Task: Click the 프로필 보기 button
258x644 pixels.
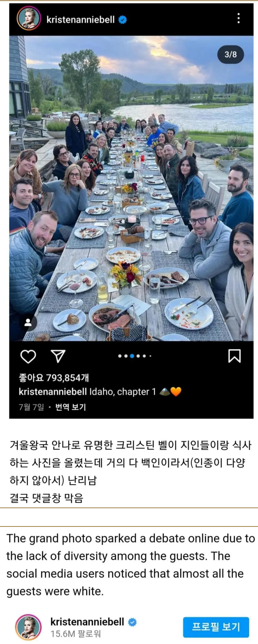Action: pos(216,627)
